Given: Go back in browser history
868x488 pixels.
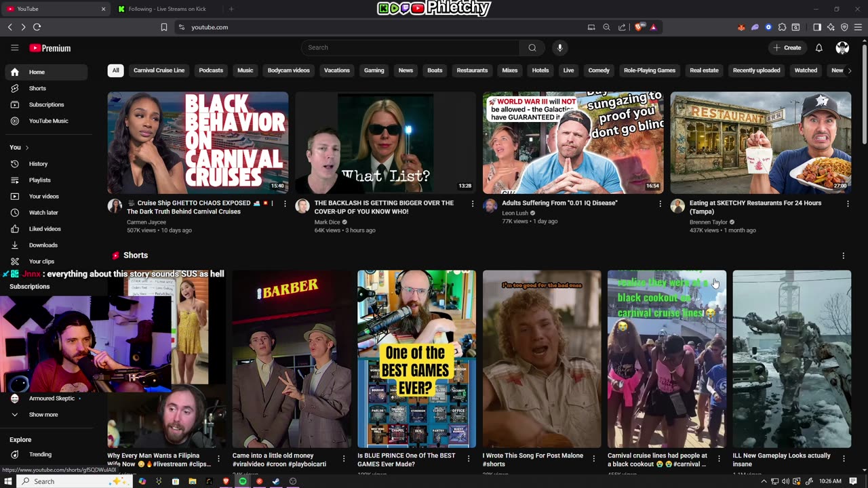Looking at the screenshot, I should point(9,27).
